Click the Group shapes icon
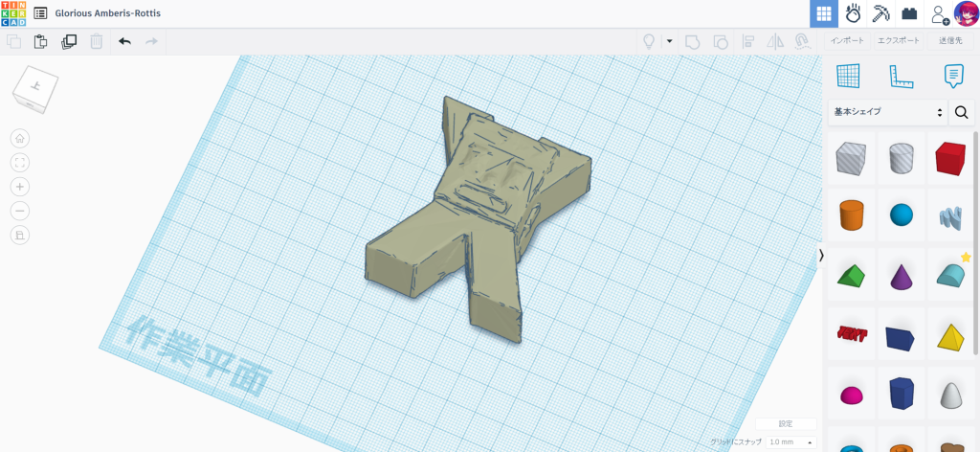The height and width of the screenshot is (452, 980). [692, 42]
